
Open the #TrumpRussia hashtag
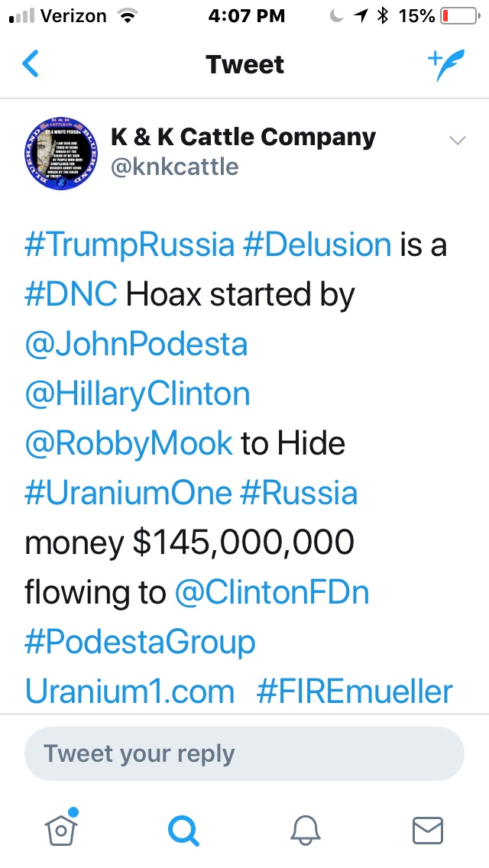[x=129, y=245]
